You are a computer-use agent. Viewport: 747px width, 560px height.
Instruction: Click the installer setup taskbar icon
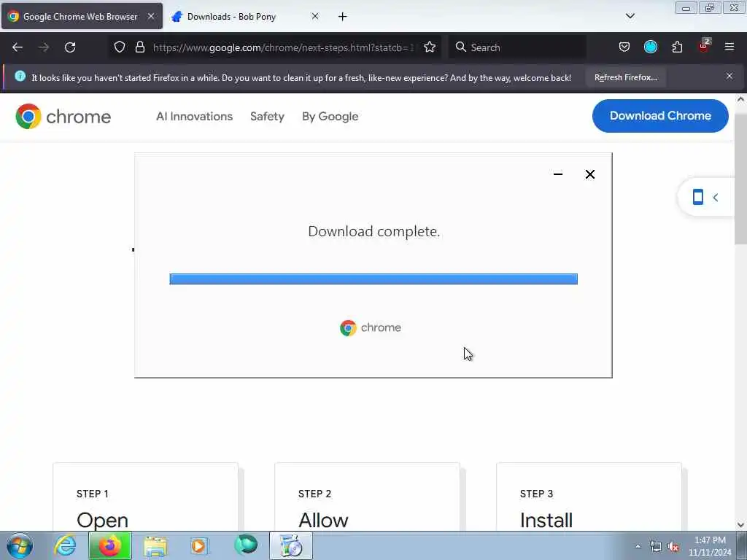point(291,545)
